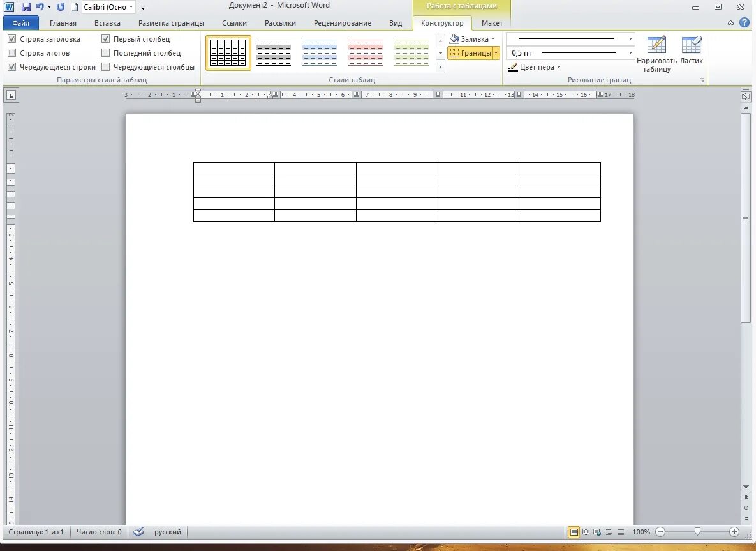Viewport: 756px width, 551px height.
Task: Select the plain grid table style thumbnail
Action: coord(228,52)
